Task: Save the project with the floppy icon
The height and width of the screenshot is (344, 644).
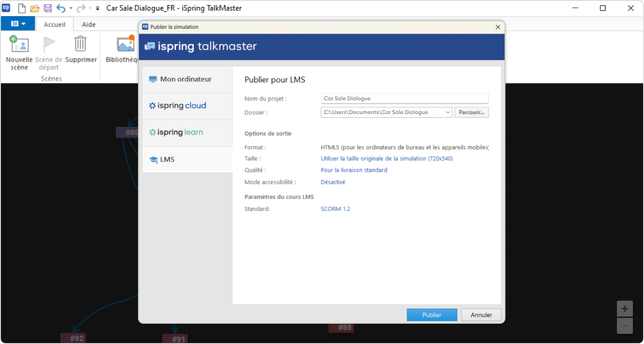Action: pos(48,8)
